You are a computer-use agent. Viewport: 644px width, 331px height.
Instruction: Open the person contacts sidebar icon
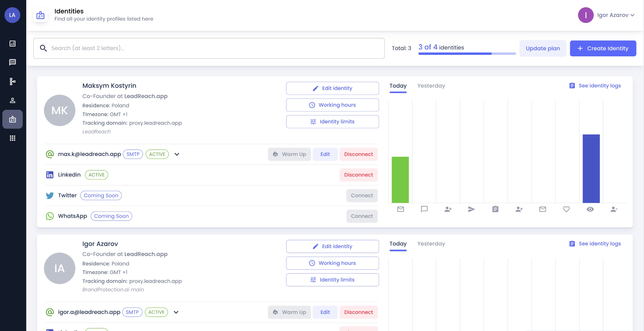coord(13,100)
